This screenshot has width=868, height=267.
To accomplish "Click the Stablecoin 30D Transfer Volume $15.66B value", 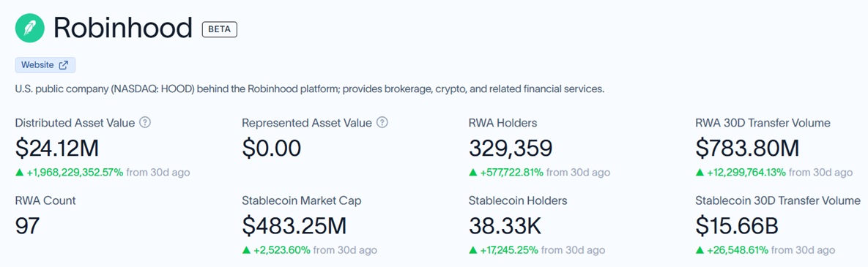I will (x=737, y=226).
